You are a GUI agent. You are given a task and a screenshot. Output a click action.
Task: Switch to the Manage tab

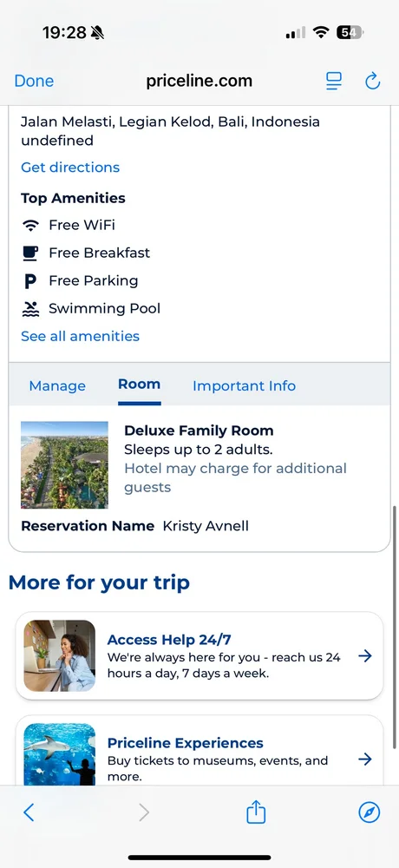tap(57, 386)
